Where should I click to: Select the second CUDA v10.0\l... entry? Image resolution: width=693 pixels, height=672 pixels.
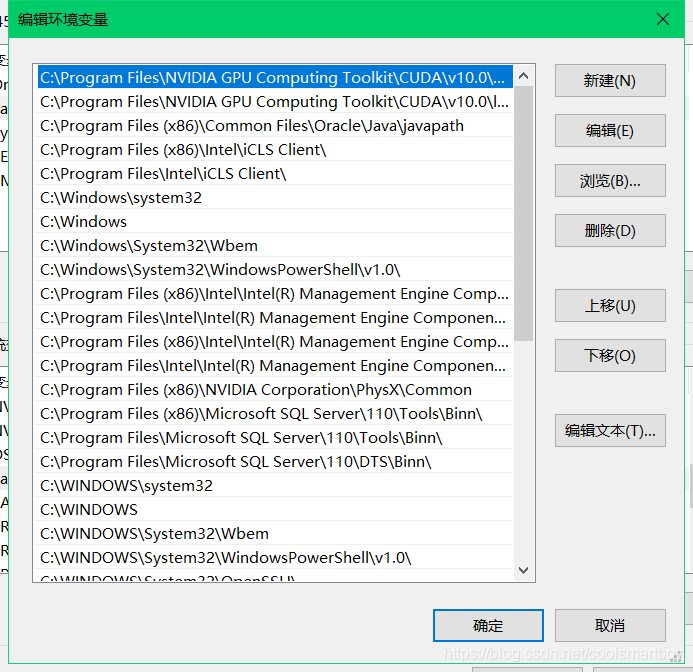click(x=275, y=102)
